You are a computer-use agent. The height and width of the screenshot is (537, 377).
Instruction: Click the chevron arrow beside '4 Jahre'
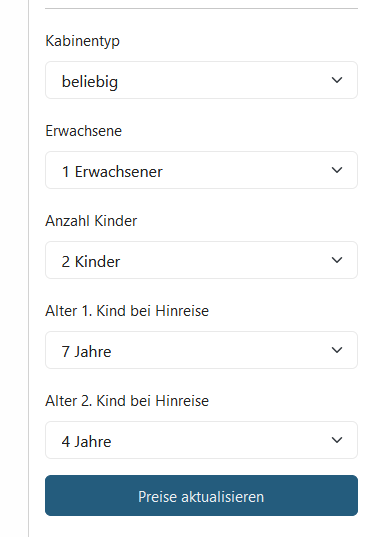pos(337,440)
